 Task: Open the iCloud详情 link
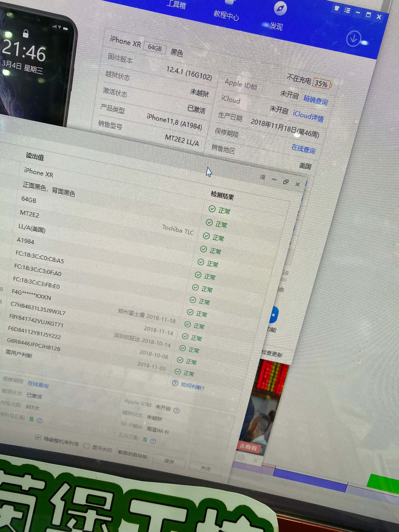(x=308, y=116)
